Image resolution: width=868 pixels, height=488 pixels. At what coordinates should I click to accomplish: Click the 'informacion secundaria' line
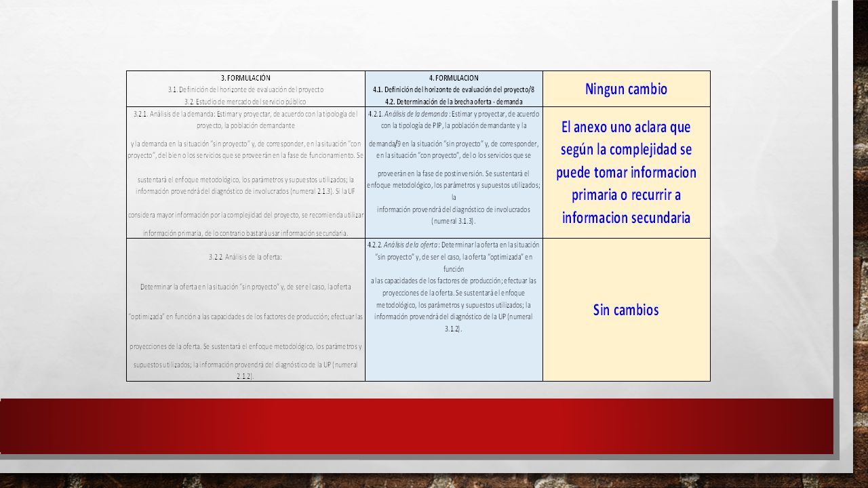click(626, 218)
